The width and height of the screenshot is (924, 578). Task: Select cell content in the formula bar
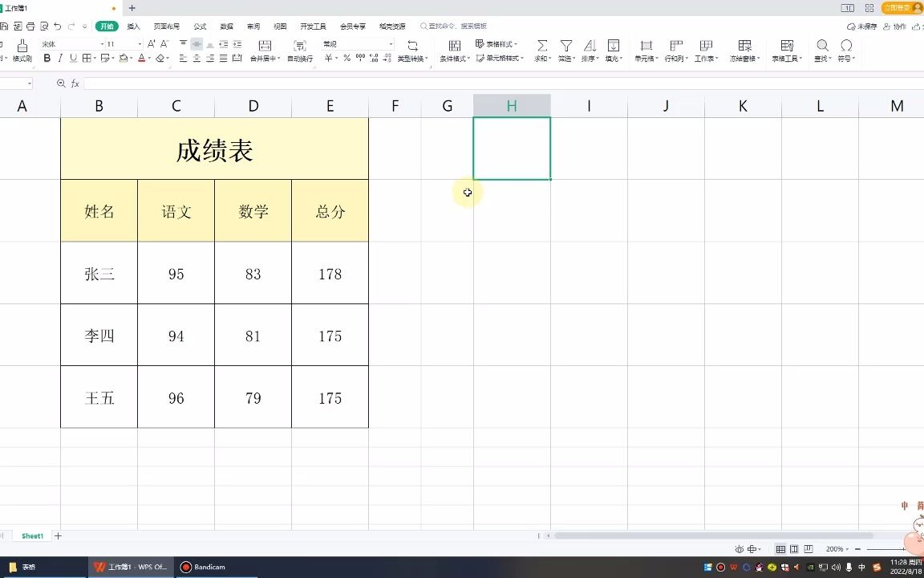pyautogui.click(x=321, y=83)
